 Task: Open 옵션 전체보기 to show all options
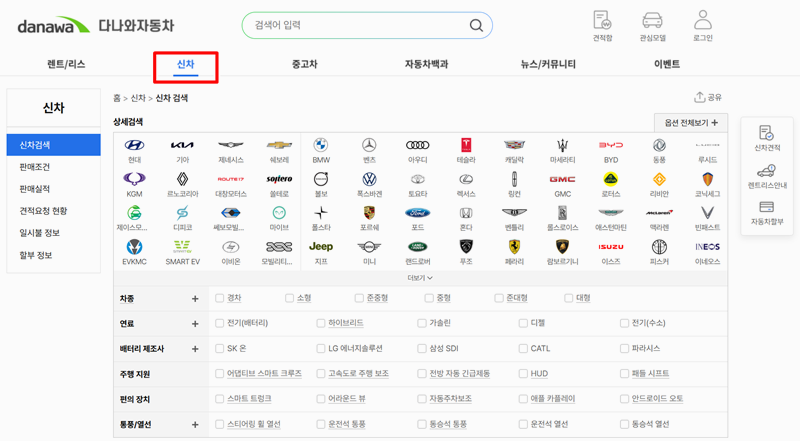[691, 123]
